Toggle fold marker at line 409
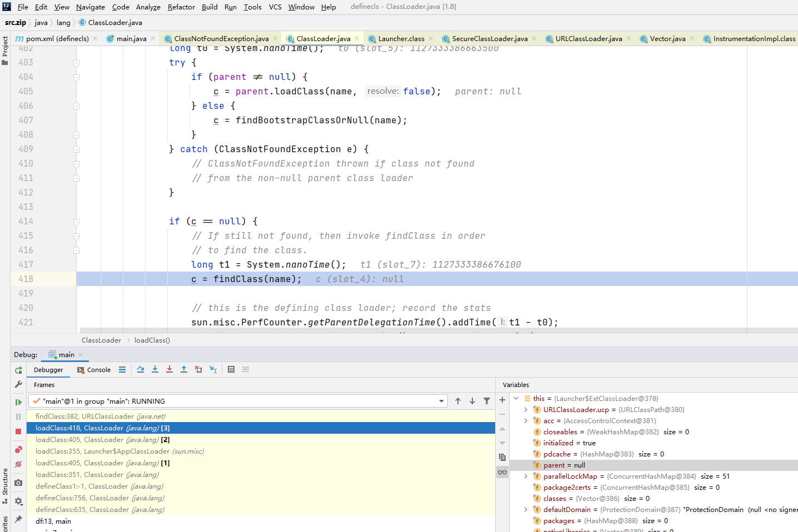 pos(77,149)
